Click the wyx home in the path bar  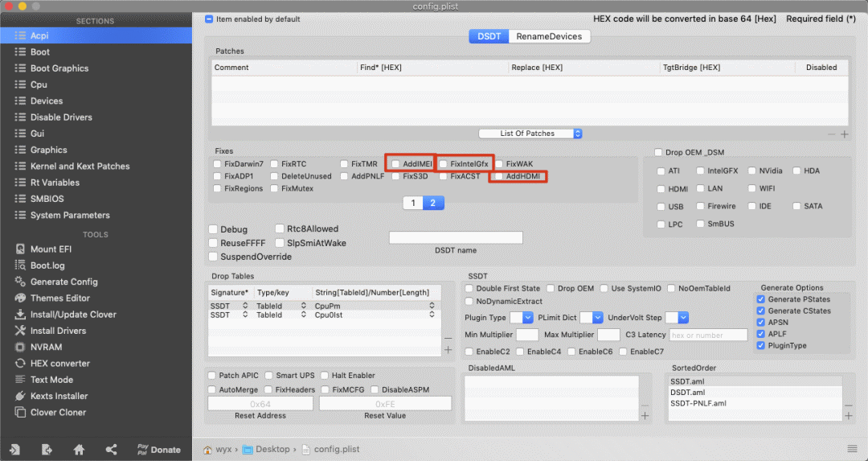218,450
